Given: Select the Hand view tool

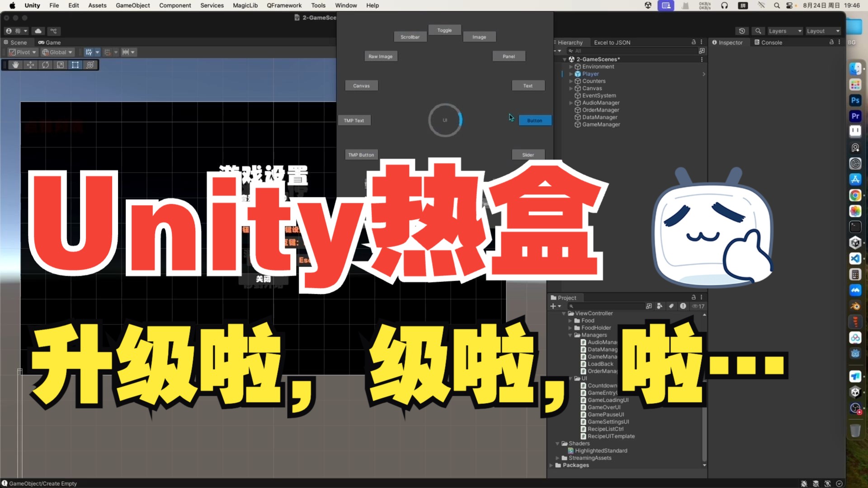Looking at the screenshot, I should (x=15, y=65).
